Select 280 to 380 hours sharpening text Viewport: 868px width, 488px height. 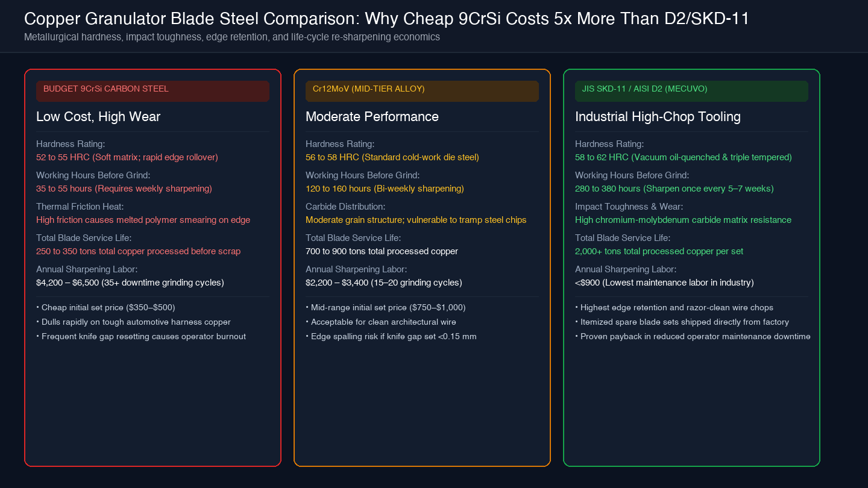click(x=675, y=189)
